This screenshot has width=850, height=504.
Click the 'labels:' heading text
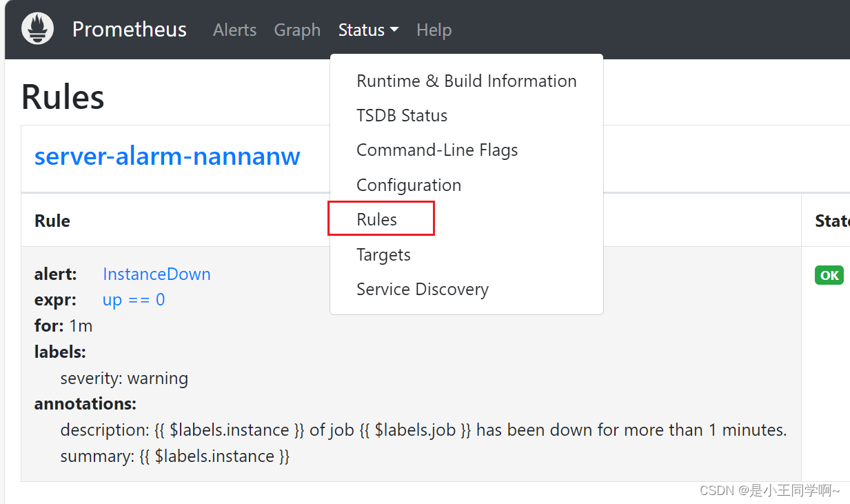pos(60,352)
